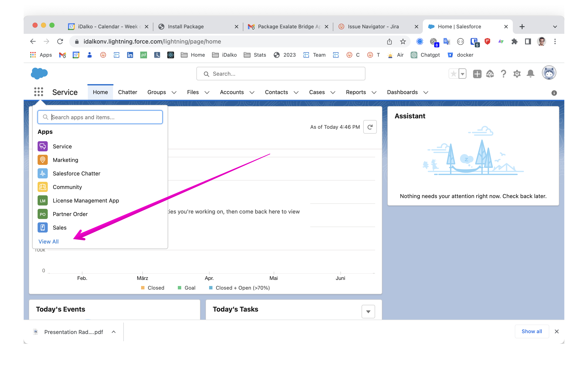Bookmark this page with Chrome star
This screenshot has height=375, width=588.
[x=403, y=42]
